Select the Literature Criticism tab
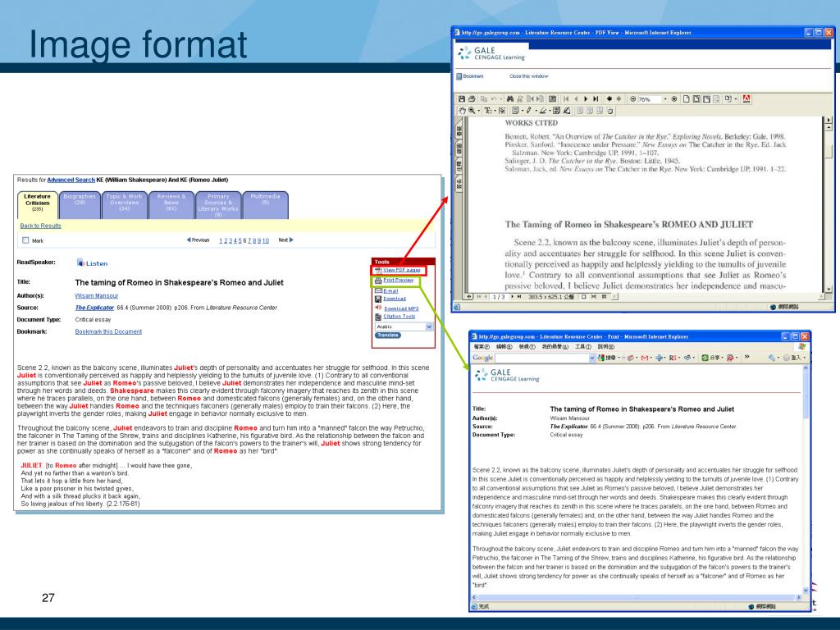 tap(38, 204)
